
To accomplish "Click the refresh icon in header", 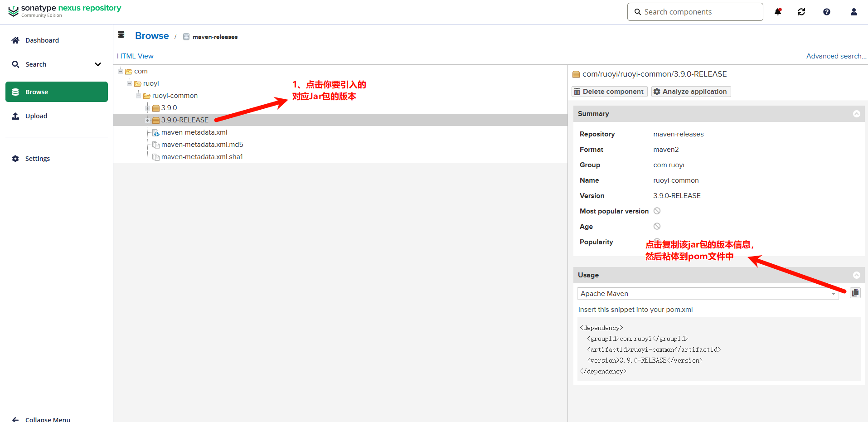I will click(801, 12).
